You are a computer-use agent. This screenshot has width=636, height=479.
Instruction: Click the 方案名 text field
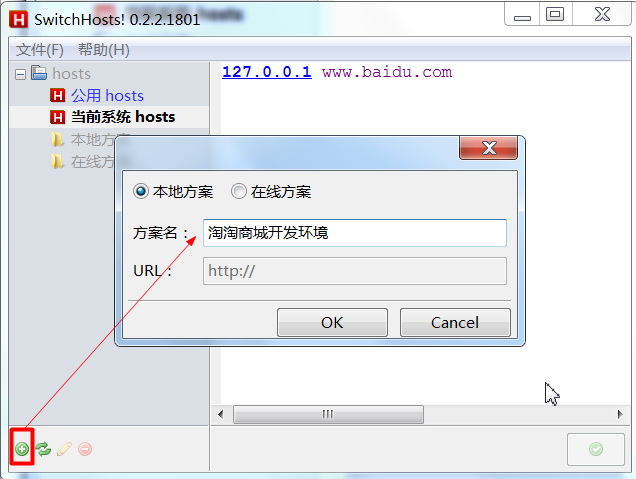coord(355,233)
